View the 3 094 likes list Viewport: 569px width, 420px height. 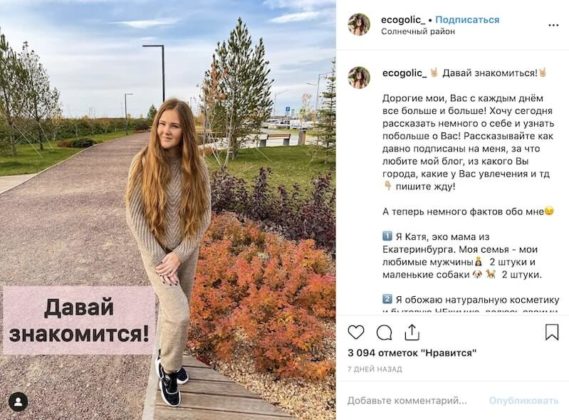(412, 353)
